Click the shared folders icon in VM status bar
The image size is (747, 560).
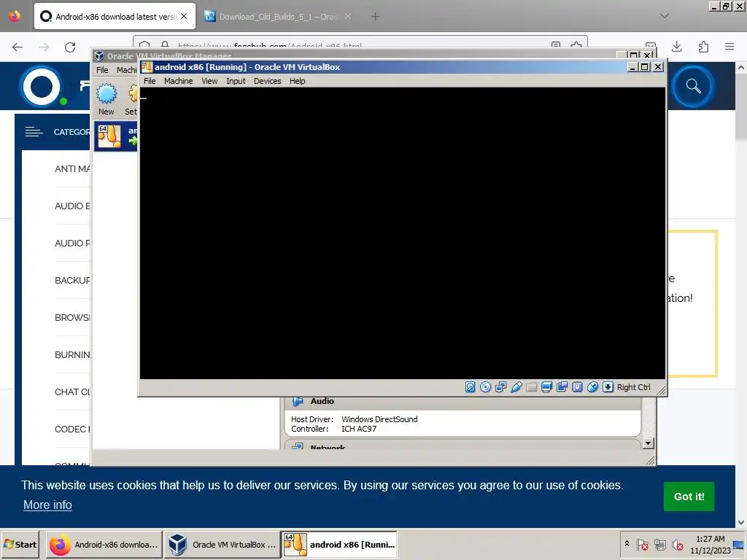[531, 387]
